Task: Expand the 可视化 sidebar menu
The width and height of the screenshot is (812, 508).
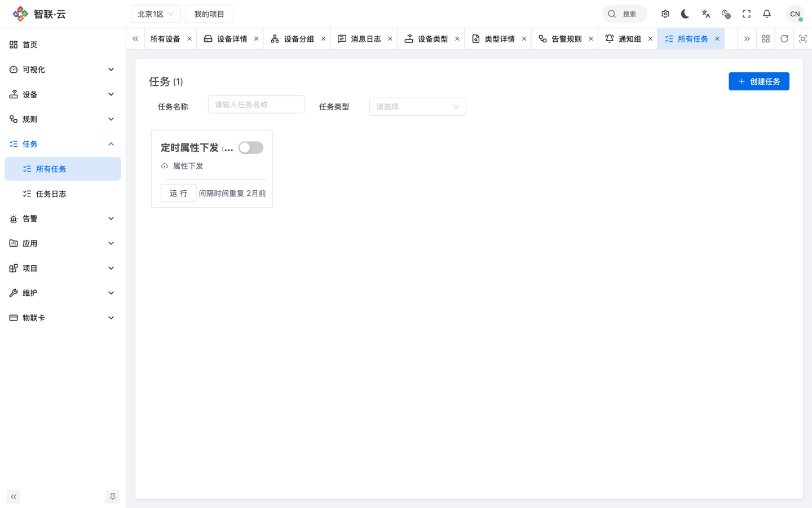Action: [x=63, y=69]
